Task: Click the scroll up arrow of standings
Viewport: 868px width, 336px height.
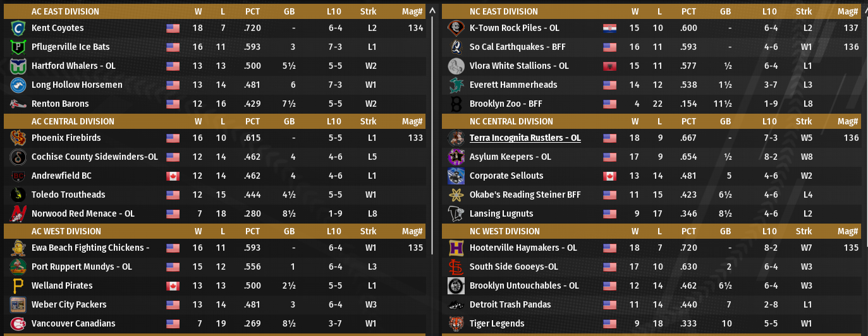Action: tap(432, 11)
